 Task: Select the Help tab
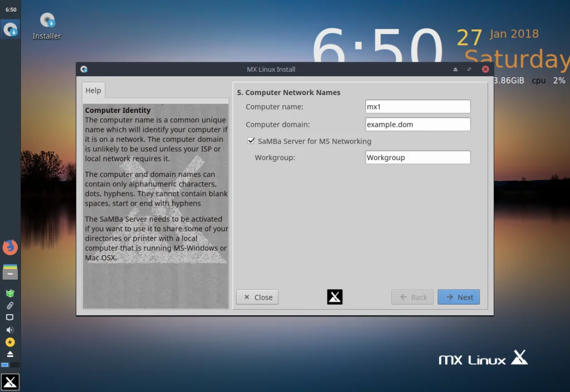pyautogui.click(x=94, y=91)
